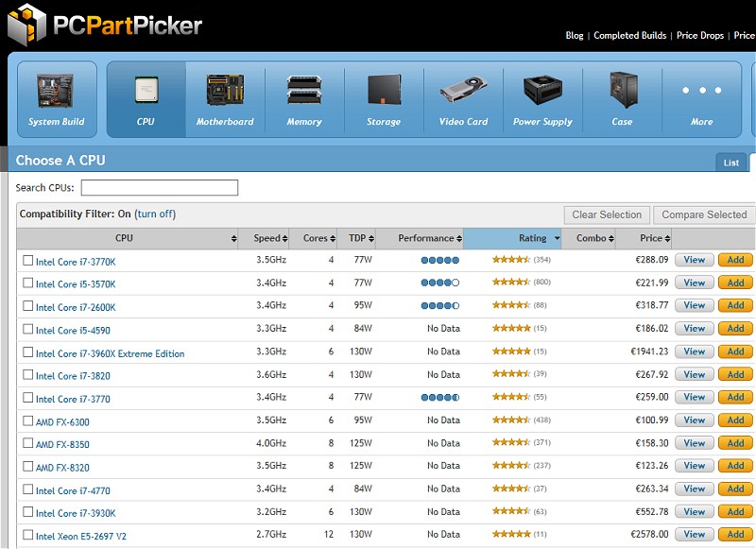View the AMD FX-6300
Screen dimensions: 756x549
695,420
